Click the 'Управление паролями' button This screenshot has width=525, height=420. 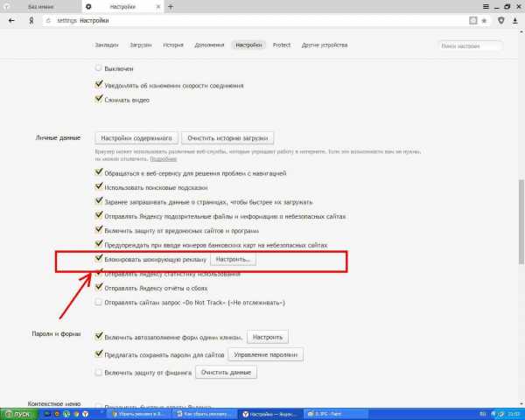click(x=265, y=354)
